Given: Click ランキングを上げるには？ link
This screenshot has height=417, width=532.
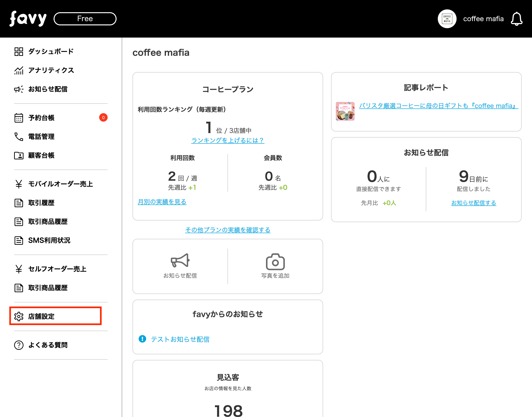Looking at the screenshot, I should [x=227, y=140].
